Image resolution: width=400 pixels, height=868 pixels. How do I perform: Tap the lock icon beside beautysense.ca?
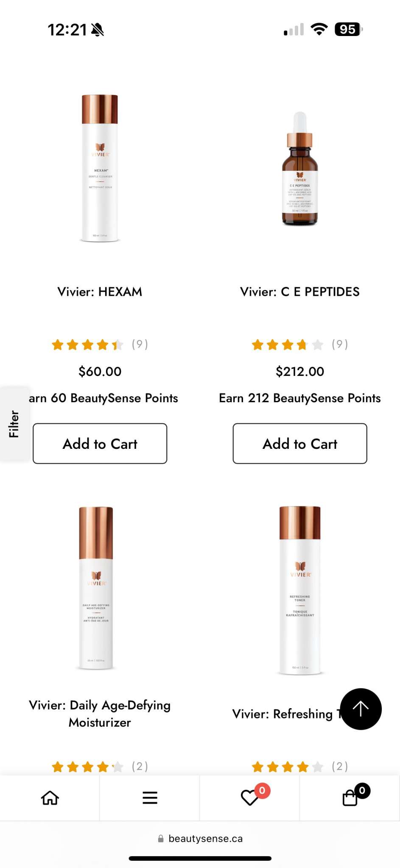tap(161, 838)
